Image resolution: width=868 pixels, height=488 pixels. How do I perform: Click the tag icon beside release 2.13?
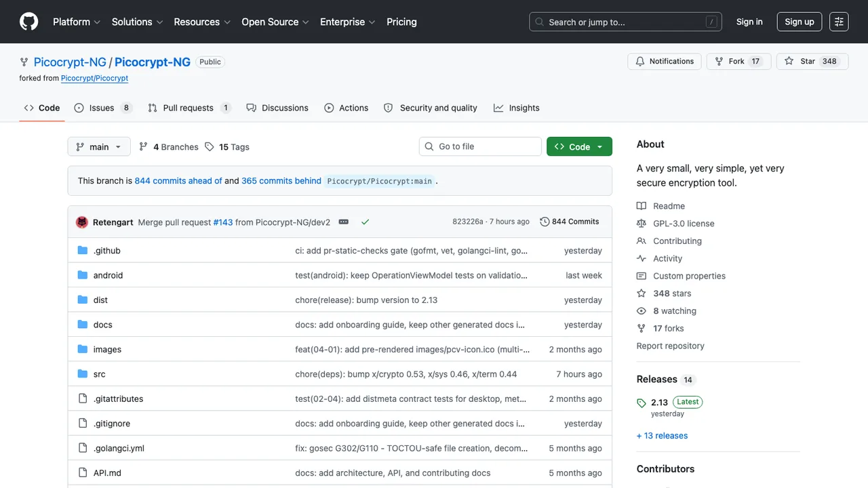642,403
